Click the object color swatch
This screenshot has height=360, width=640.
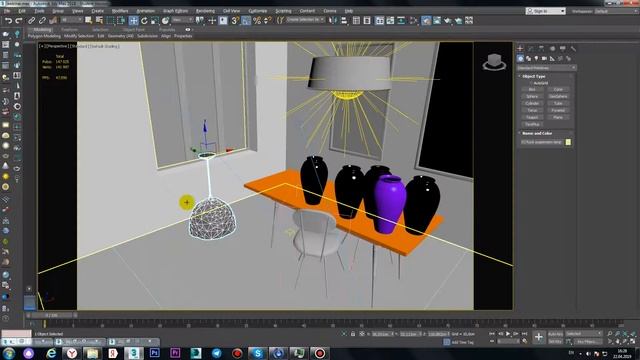568,142
